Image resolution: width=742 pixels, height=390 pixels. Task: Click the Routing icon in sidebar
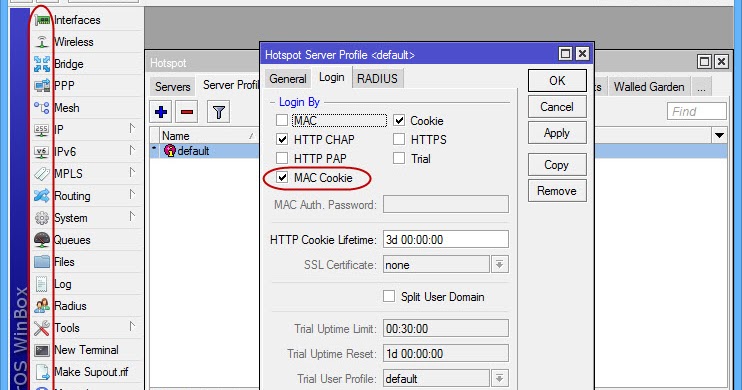coord(42,195)
